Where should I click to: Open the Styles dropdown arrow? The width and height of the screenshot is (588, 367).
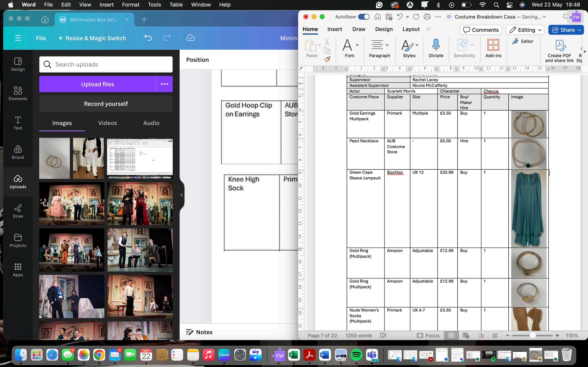pos(417,45)
